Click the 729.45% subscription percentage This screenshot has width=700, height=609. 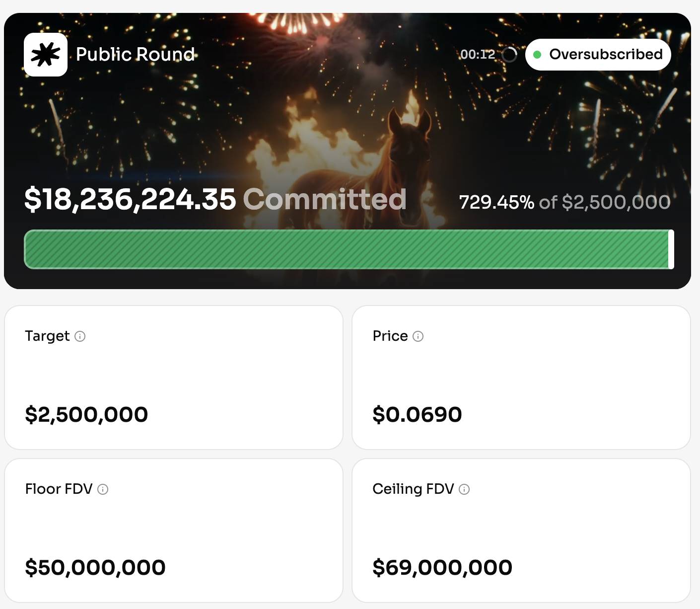(496, 202)
